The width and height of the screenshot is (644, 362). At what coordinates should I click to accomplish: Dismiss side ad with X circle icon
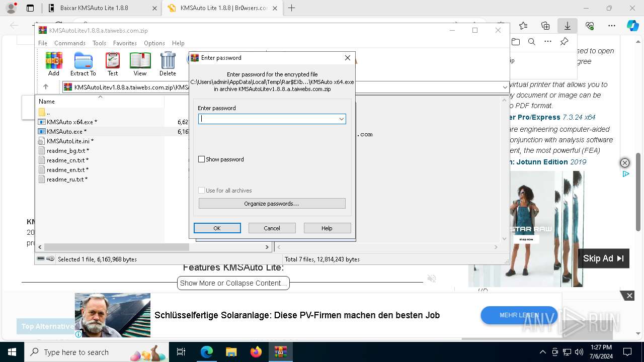pyautogui.click(x=624, y=163)
